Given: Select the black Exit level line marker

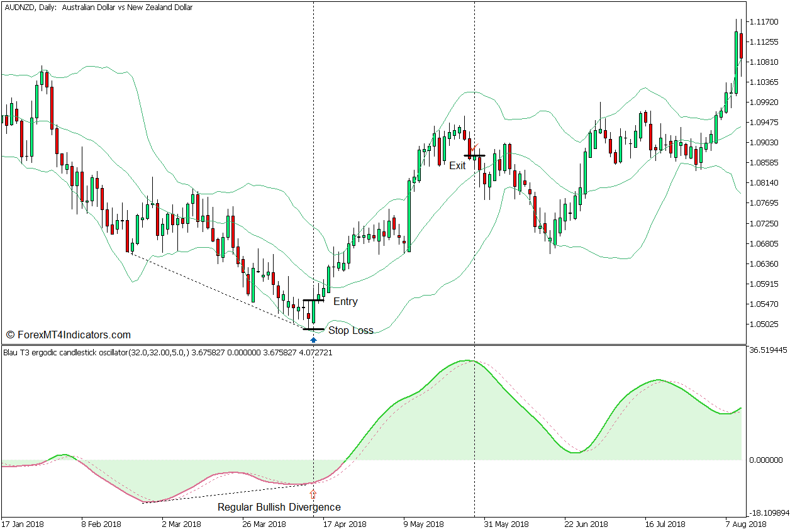Looking at the screenshot, I should [474, 155].
